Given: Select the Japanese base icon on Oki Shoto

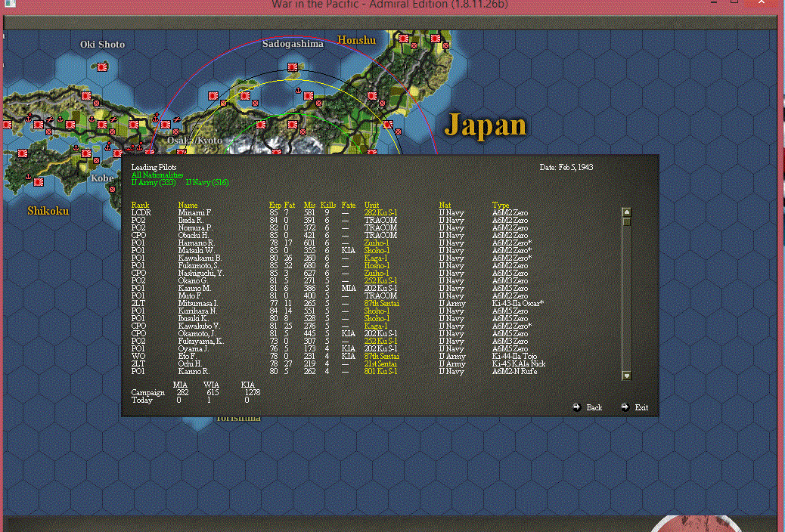Looking at the screenshot, I should pos(102,66).
